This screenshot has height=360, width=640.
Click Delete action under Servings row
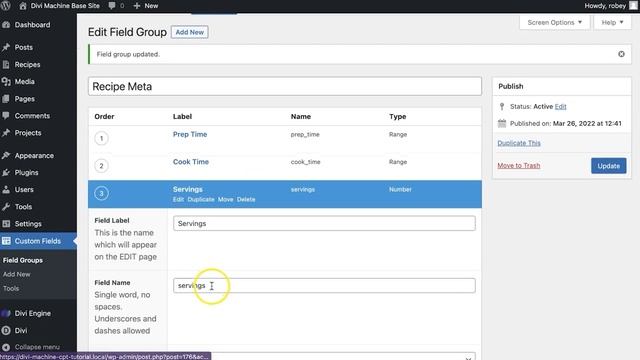246,200
